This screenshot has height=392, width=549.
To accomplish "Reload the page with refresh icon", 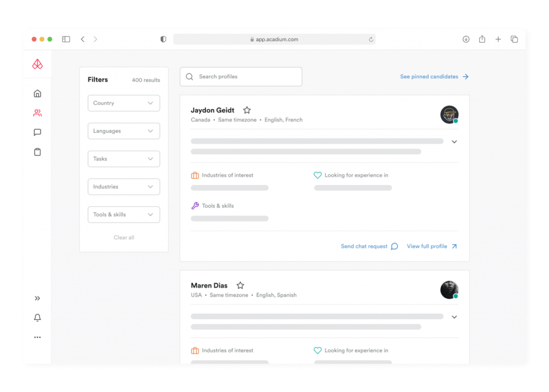I will 371,39.
